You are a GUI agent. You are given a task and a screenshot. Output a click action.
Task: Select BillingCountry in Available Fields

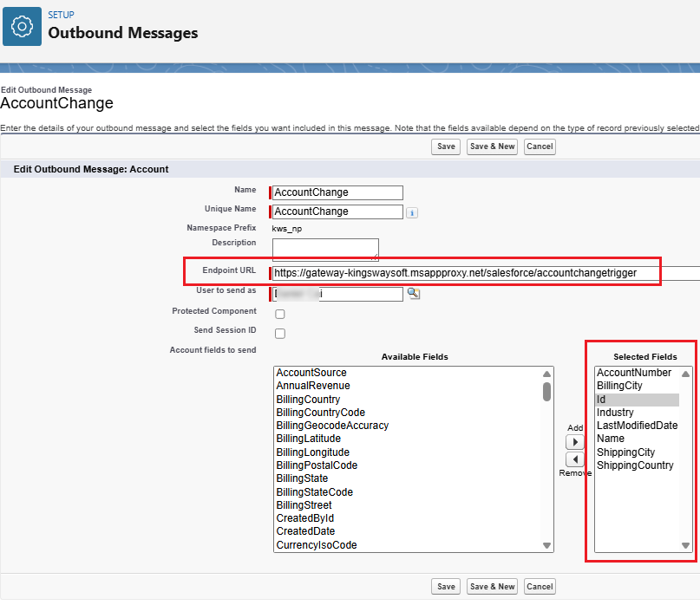(x=308, y=400)
